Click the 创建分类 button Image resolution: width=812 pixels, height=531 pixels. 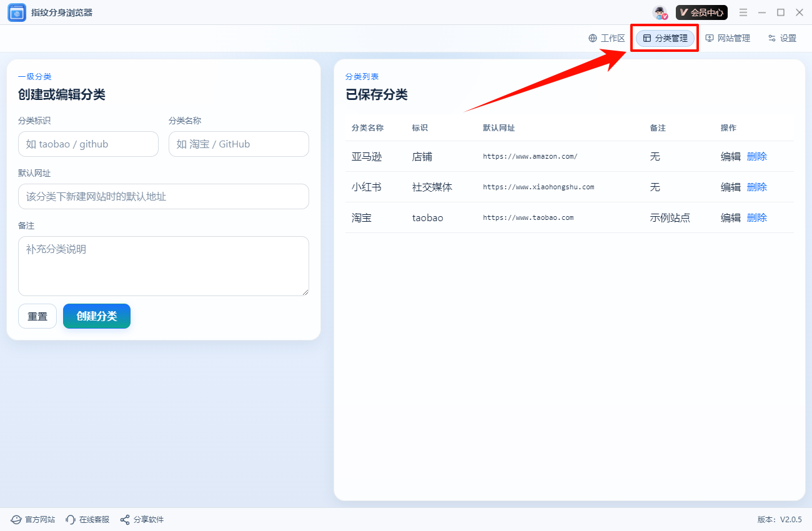[x=97, y=316]
